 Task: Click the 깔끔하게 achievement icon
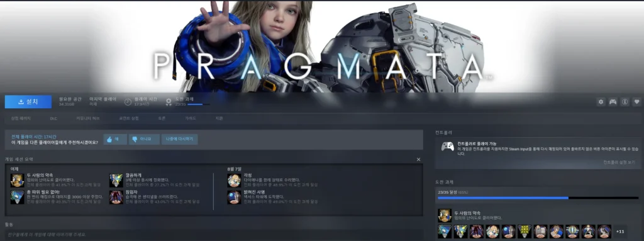[x=116, y=180]
